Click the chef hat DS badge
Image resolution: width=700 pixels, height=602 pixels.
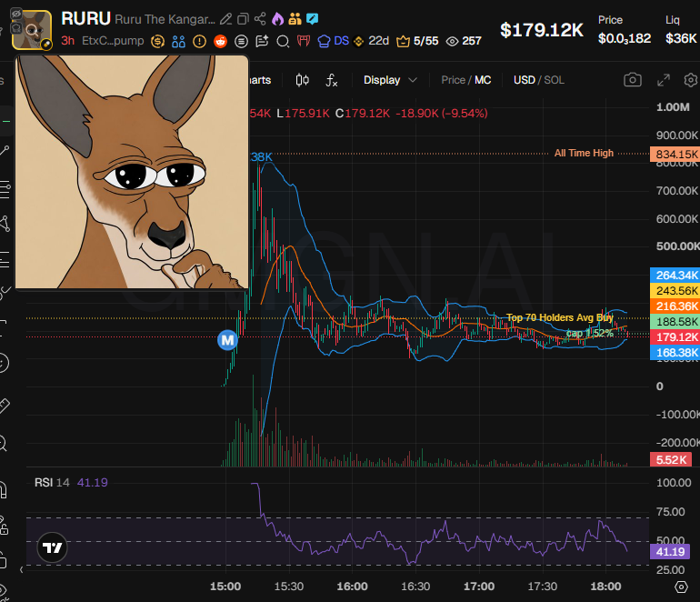coord(333,41)
